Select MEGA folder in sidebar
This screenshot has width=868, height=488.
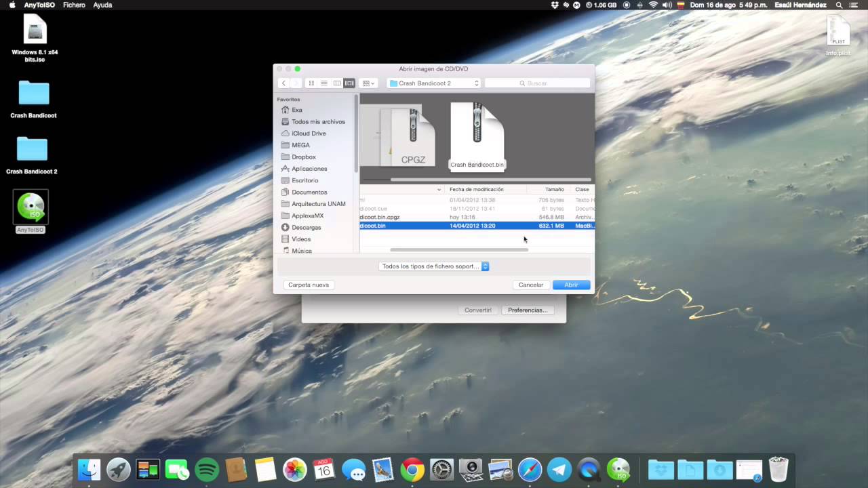pos(296,145)
